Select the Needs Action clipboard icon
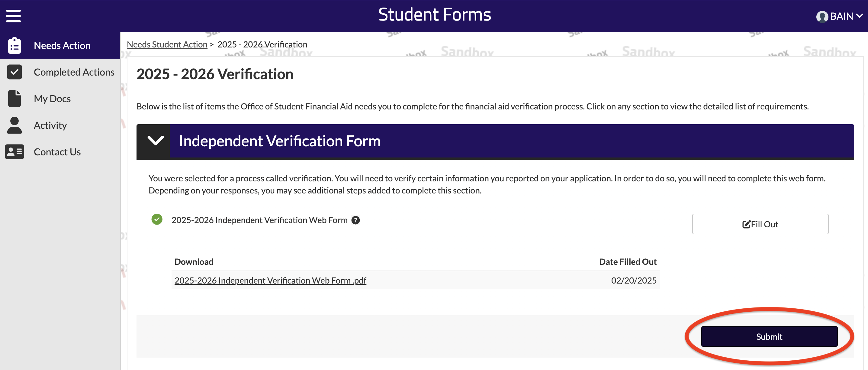 click(x=14, y=45)
